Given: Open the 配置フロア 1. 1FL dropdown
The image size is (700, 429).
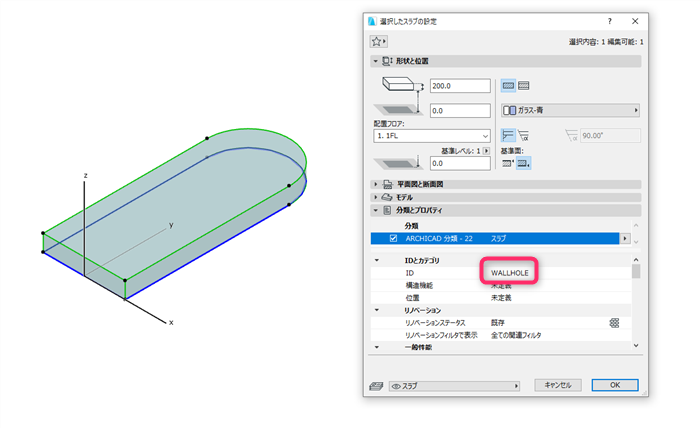Looking at the screenshot, I should tap(432, 136).
